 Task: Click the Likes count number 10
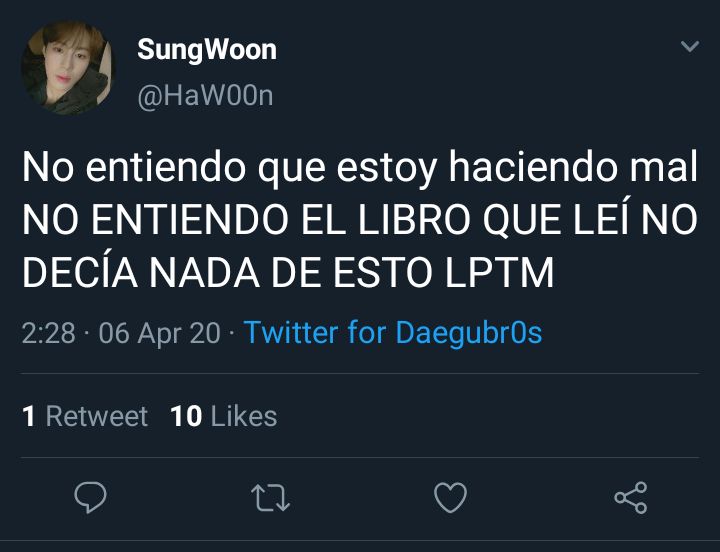tap(186, 417)
